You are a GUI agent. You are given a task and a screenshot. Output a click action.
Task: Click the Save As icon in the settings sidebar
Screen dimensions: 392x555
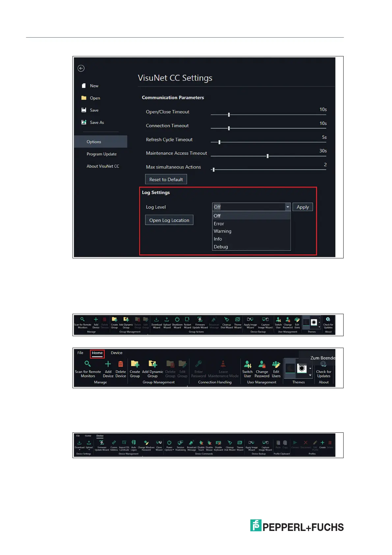(x=84, y=122)
